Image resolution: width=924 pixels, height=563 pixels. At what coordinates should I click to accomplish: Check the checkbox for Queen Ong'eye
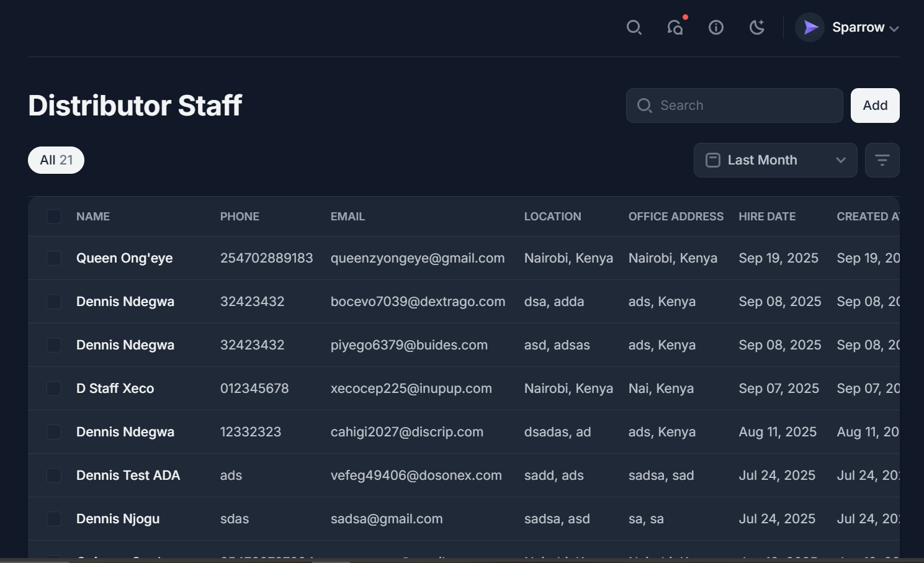(54, 258)
